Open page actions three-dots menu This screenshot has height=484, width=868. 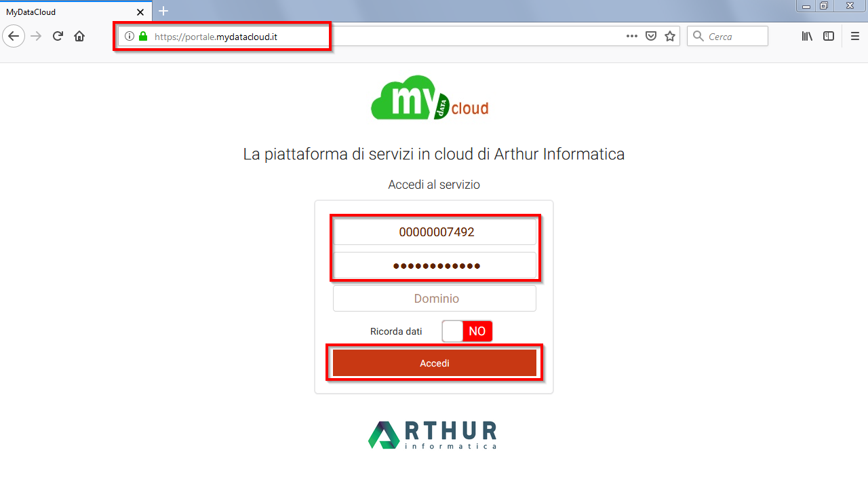632,36
